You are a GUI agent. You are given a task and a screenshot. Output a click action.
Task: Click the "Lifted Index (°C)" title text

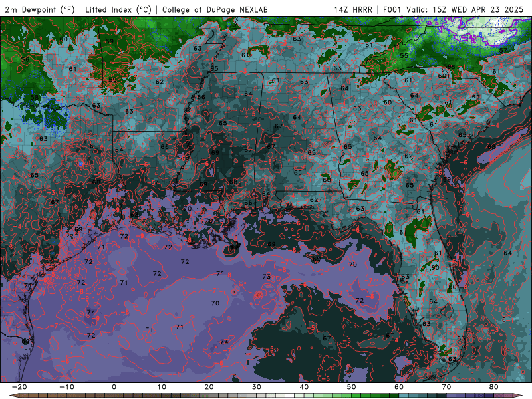coord(118,9)
